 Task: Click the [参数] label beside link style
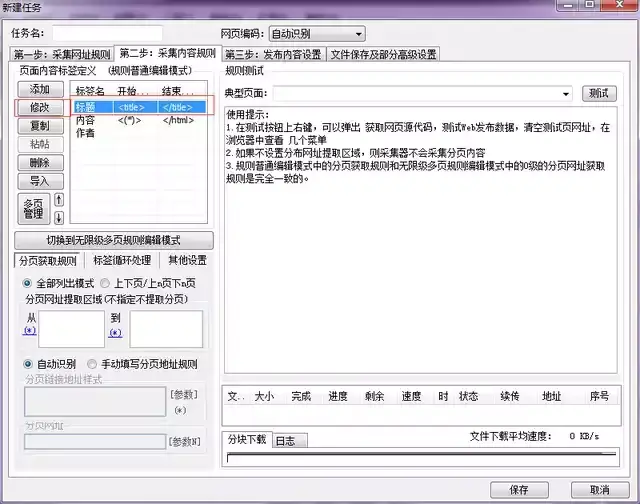click(x=184, y=395)
